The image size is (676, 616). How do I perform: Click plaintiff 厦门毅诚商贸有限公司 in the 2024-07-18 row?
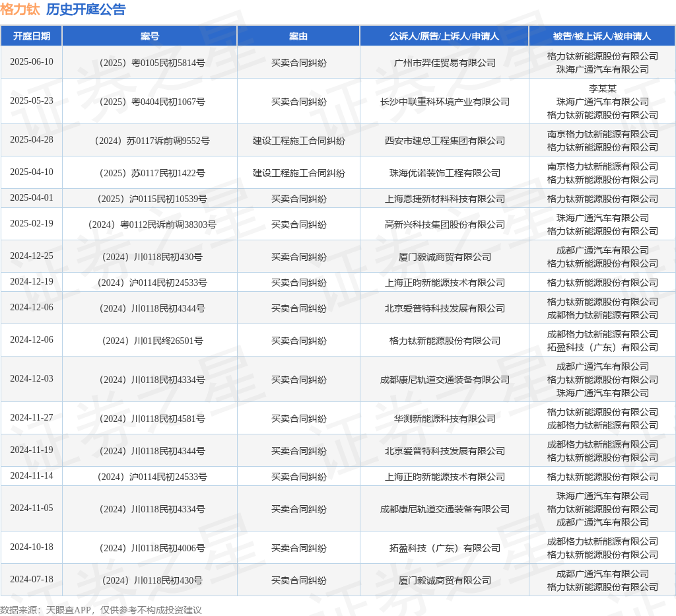(x=444, y=580)
